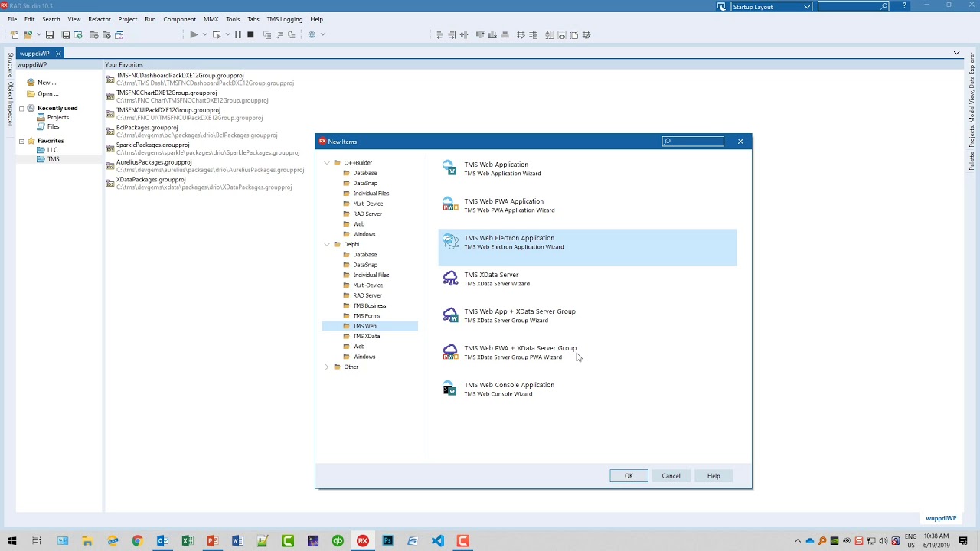Collapse the Delphi tree node
Image resolution: width=980 pixels, height=551 pixels.
pos(327,244)
